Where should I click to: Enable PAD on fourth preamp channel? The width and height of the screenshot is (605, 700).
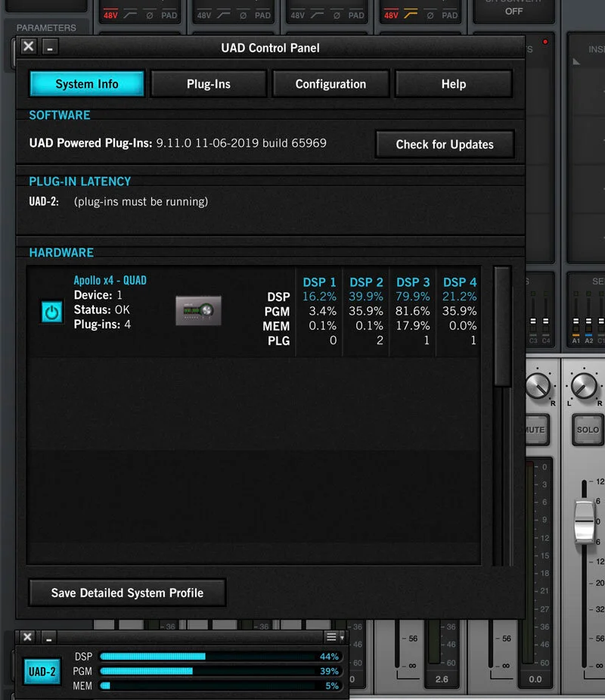click(450, 15)
